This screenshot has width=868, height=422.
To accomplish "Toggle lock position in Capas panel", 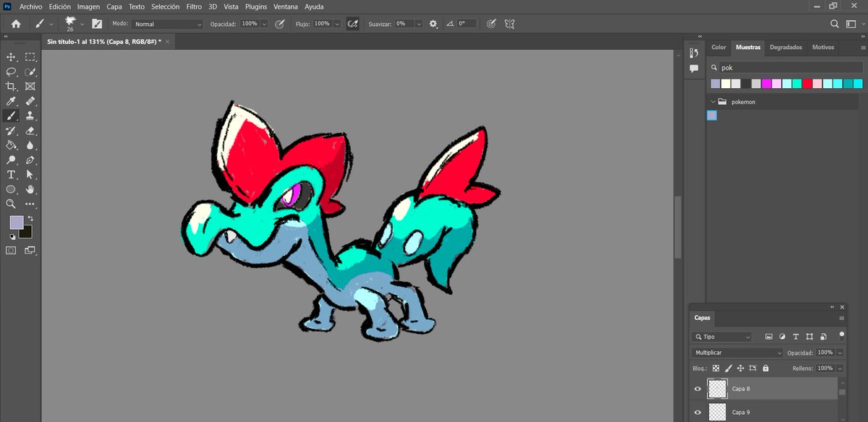I will 741,369.
